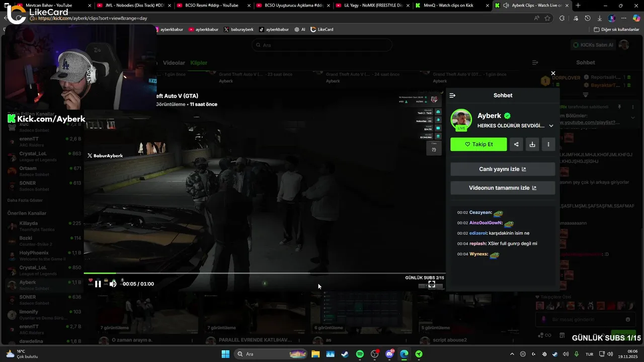Click the Videonun tamamını izle button
The height and width of the screenshot is (362, 644).
(x=503, y=188)
